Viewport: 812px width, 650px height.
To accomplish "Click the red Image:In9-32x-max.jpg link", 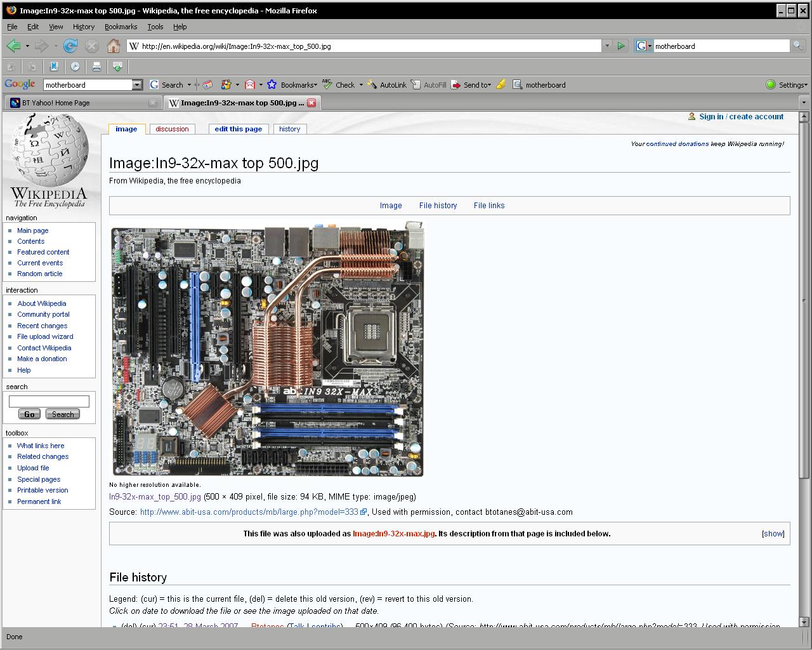I will coord(394,534).
